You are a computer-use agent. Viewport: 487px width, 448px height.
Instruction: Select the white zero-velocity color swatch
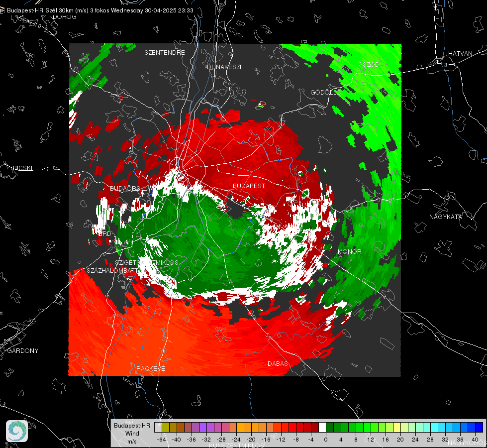(x=322, y=428)
